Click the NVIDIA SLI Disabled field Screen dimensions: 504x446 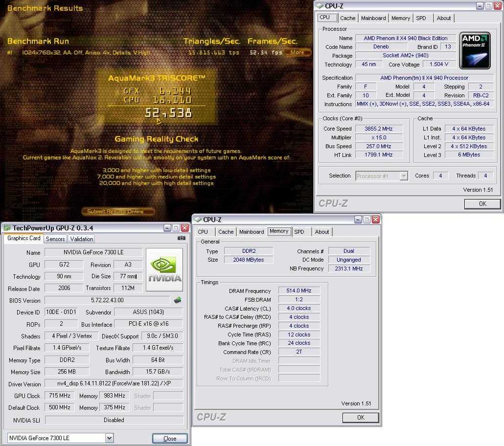(114, 420)
